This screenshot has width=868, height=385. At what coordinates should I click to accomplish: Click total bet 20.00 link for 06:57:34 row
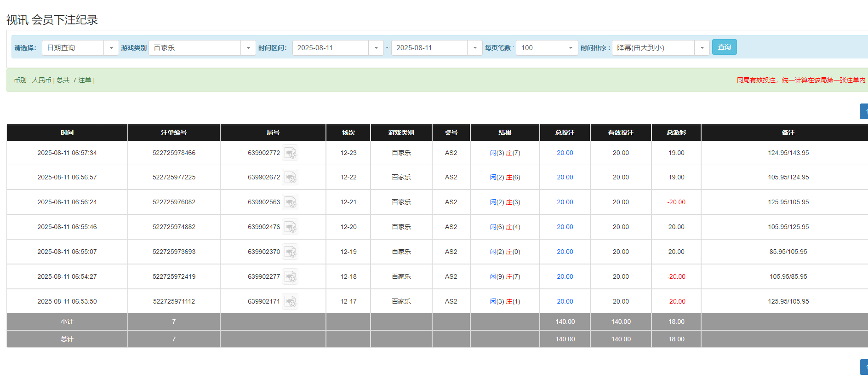coord(565,153)
